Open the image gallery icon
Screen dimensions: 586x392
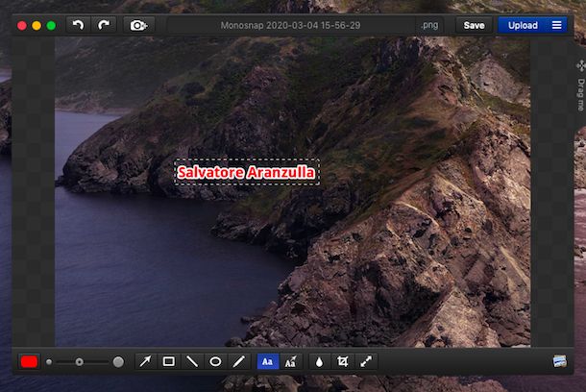559,361
